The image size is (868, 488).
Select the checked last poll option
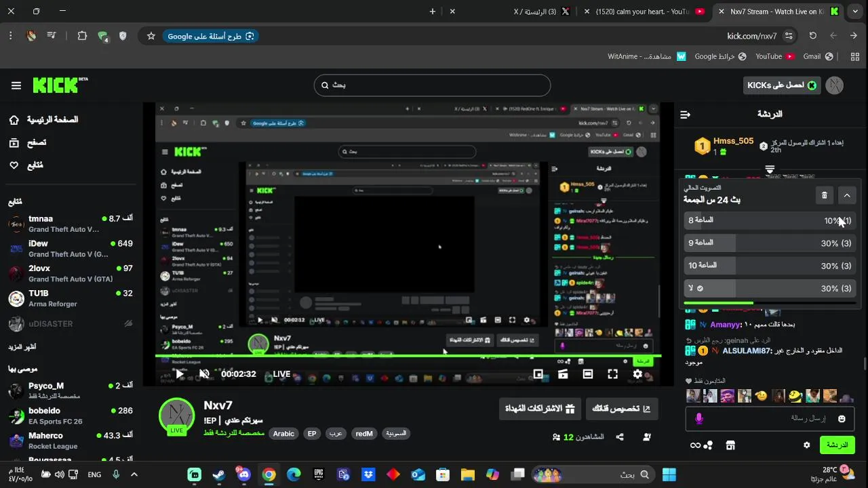pos(770,288)
